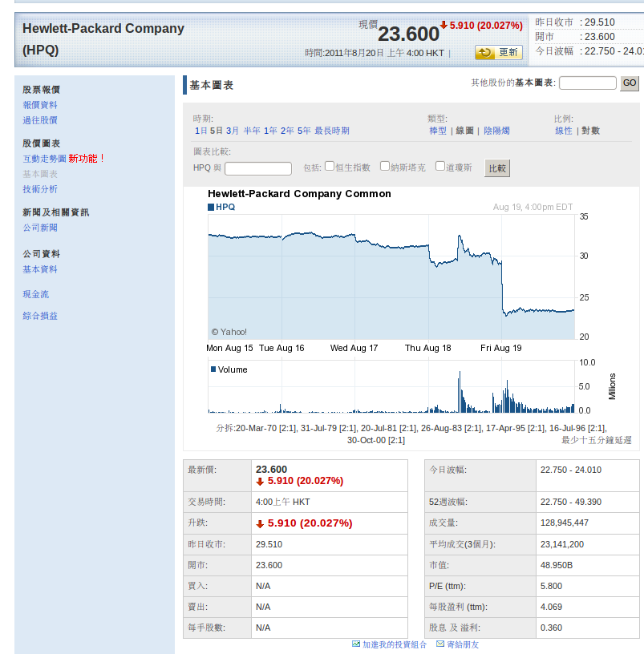644x654 pixels.
Task: Enable the 道瓊斯 checkbox
Action: coord(440,167)
